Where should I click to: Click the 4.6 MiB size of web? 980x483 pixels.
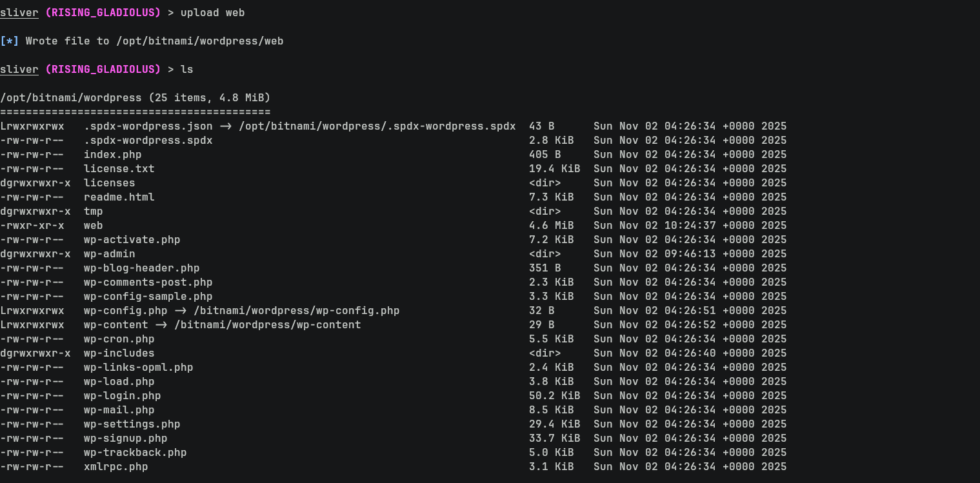[551, 226]
